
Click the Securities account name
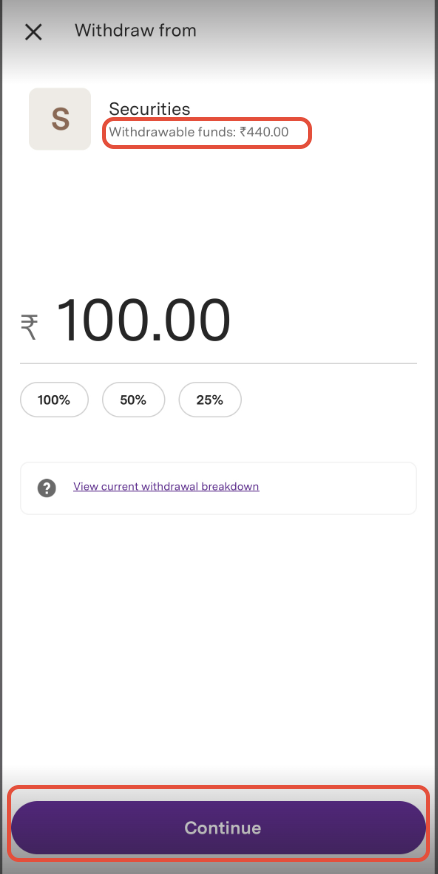(149, 109)
